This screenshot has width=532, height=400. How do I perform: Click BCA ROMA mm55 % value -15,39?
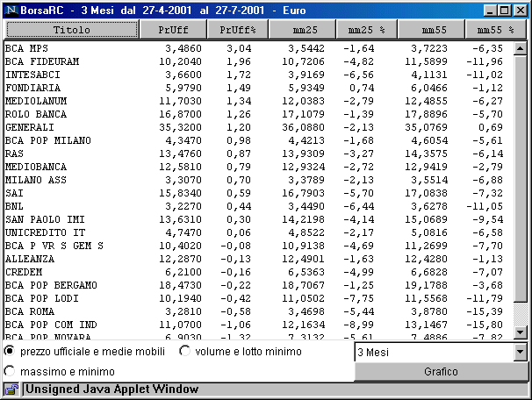tap(485, 311)
